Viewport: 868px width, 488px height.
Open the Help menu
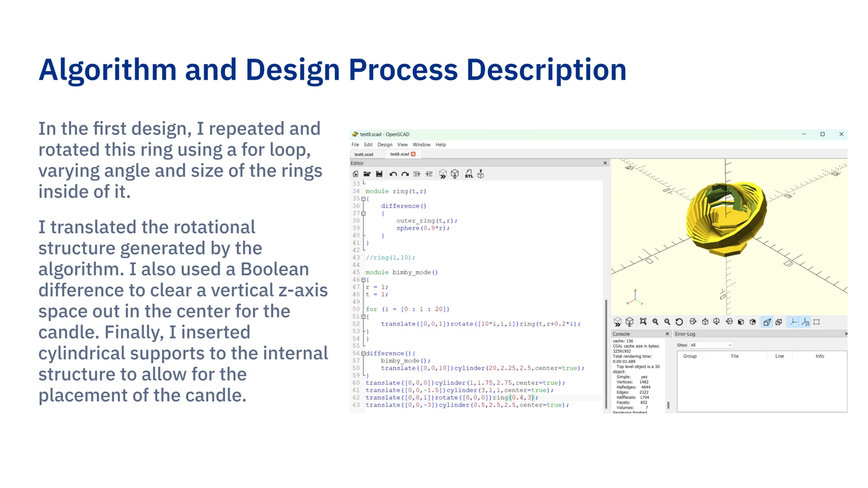441,145
